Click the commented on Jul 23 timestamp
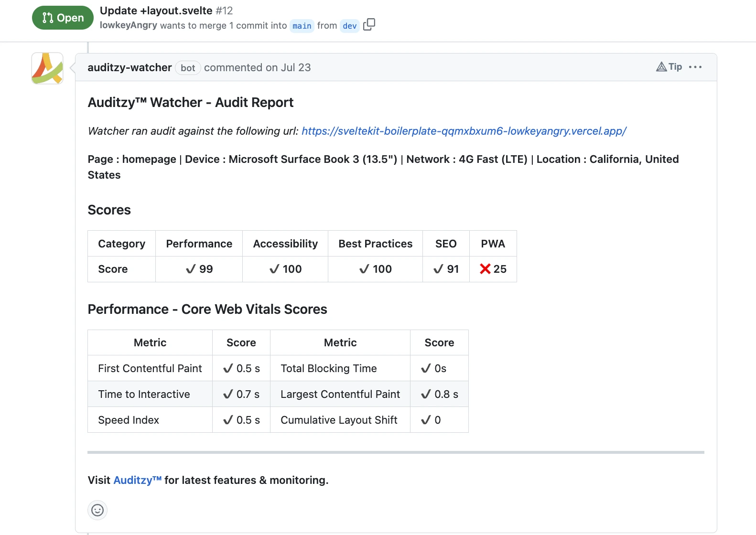756x535 pixels. [x=257, y=67]
